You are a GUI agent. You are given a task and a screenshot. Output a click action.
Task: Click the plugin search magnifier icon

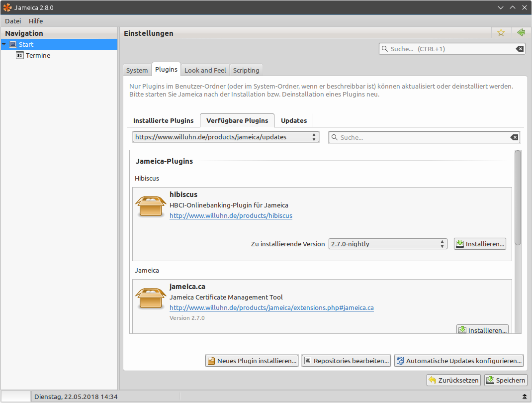coord(335,137)
